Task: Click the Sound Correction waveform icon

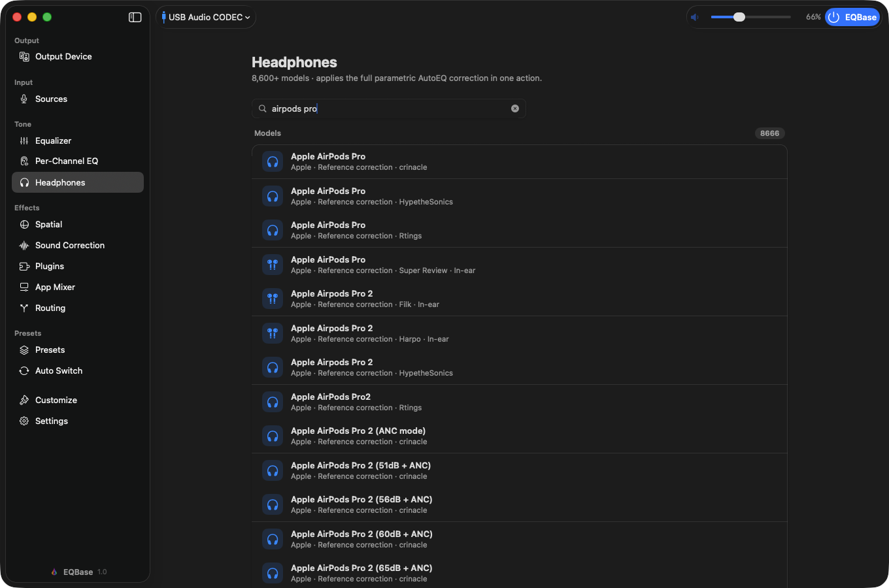Action: pyautogui.click(x=24, y=246)
